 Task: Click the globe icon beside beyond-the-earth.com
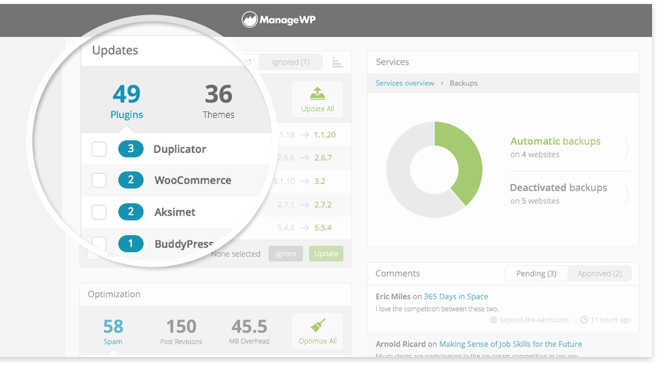tap(494, 320)
